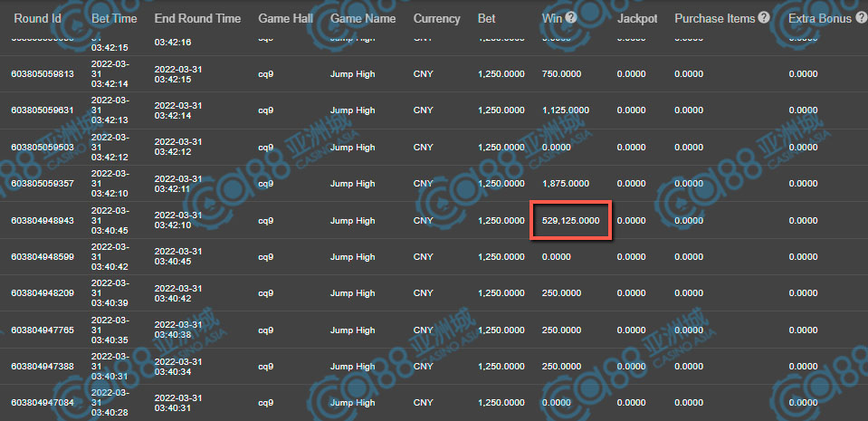868x421 pixels.
Task: Click end round time 03:42:14
Action: point(173,116)
